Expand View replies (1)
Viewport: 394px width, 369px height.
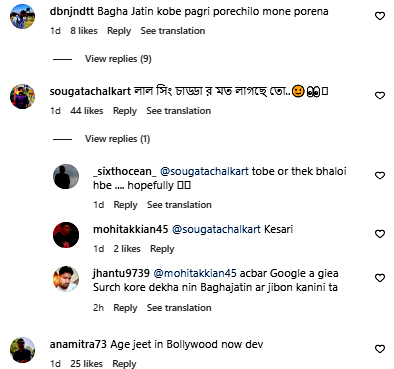(x=117, y=139)
